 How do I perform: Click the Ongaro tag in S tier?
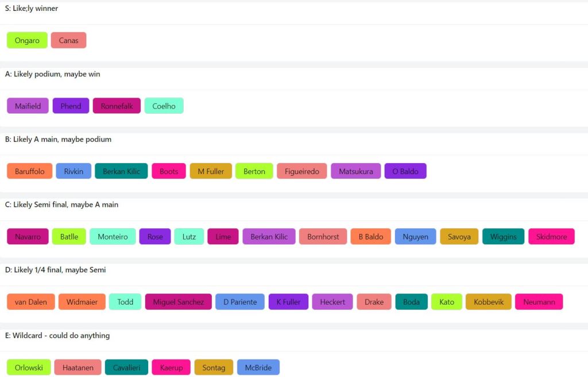[27, 41]
